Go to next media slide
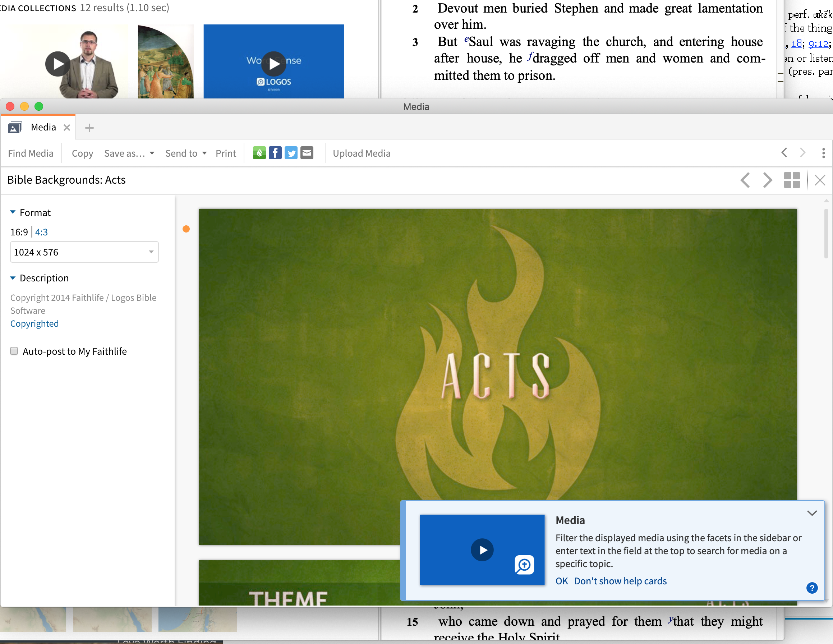This screenshot has width=833, height=644. point(767,180)
